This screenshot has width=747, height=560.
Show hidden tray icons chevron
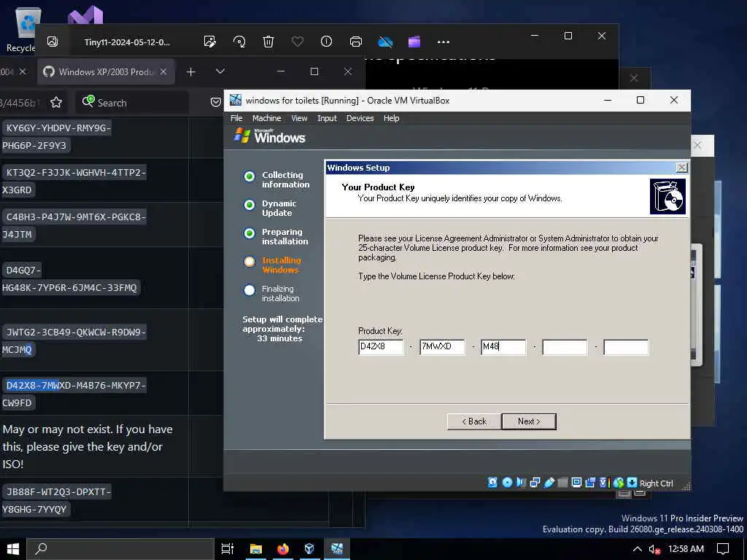coord(637,549)
